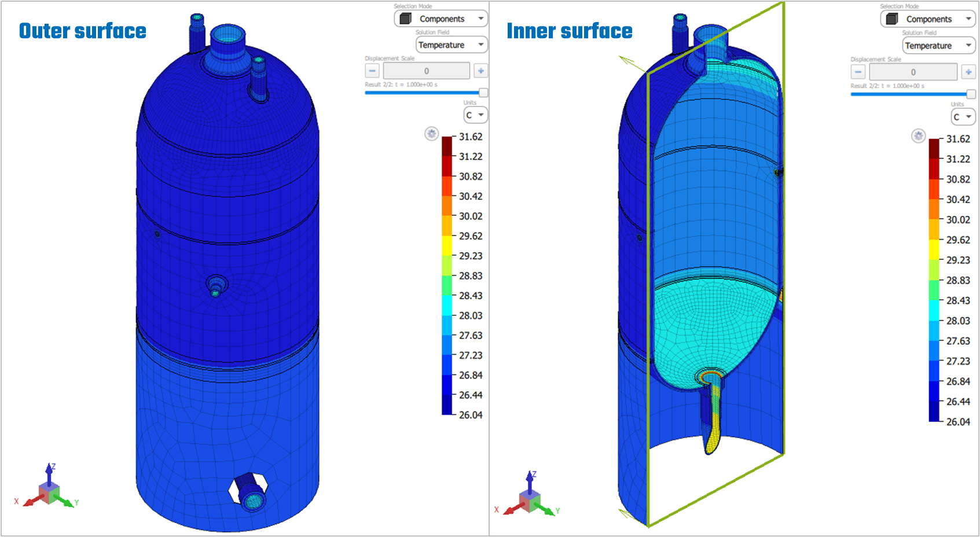The height and width of the screenshot is (537, 980).
Task: Click result time slider handle in Outer surface panel
Action: pos(483,93)
